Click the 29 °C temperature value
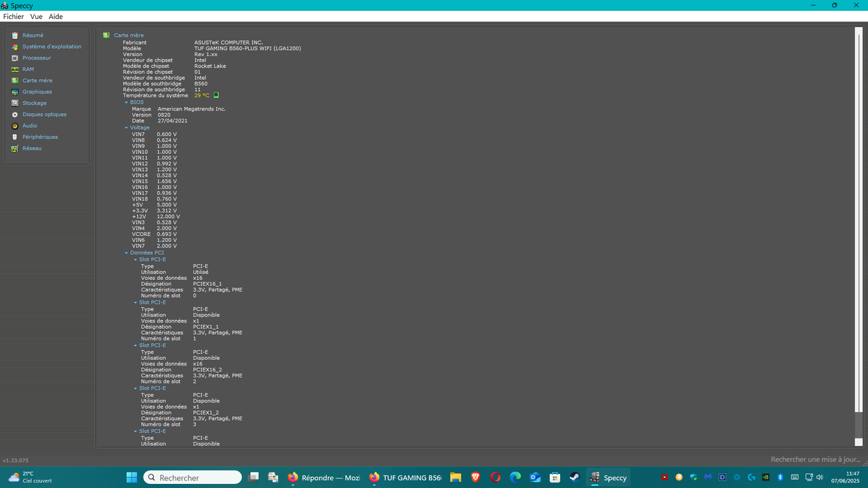Screen dimensions: 868x488 pyautogui.click(x=202, y=96)
